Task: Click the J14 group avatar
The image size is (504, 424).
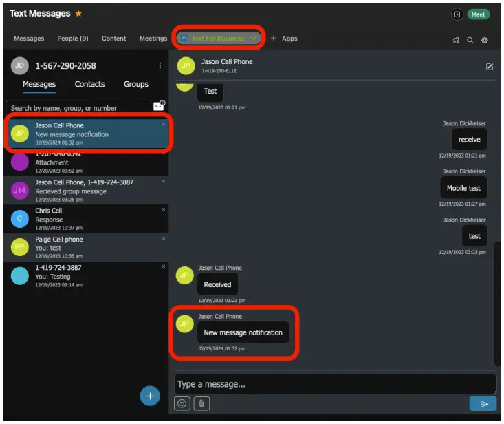Action: coord(20,191)
